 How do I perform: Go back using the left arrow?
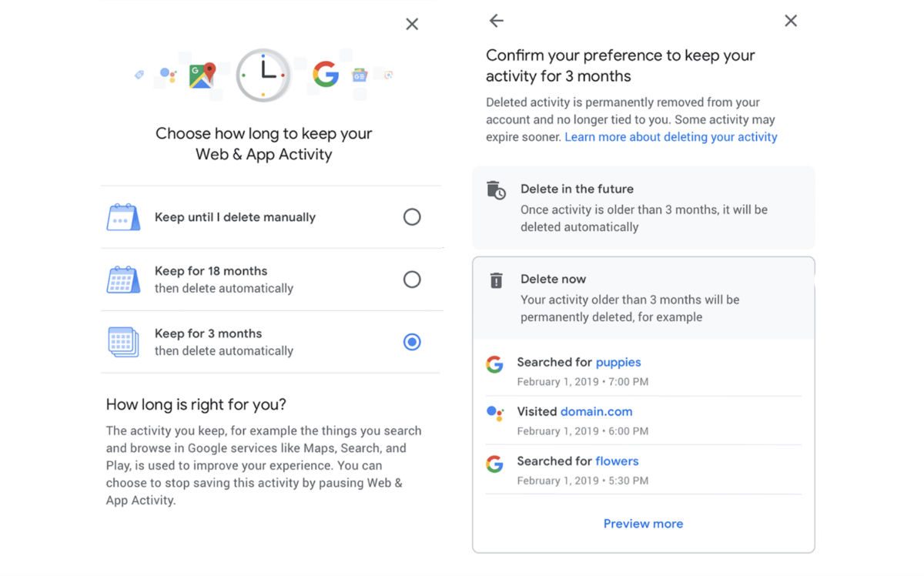pos(497,22)
